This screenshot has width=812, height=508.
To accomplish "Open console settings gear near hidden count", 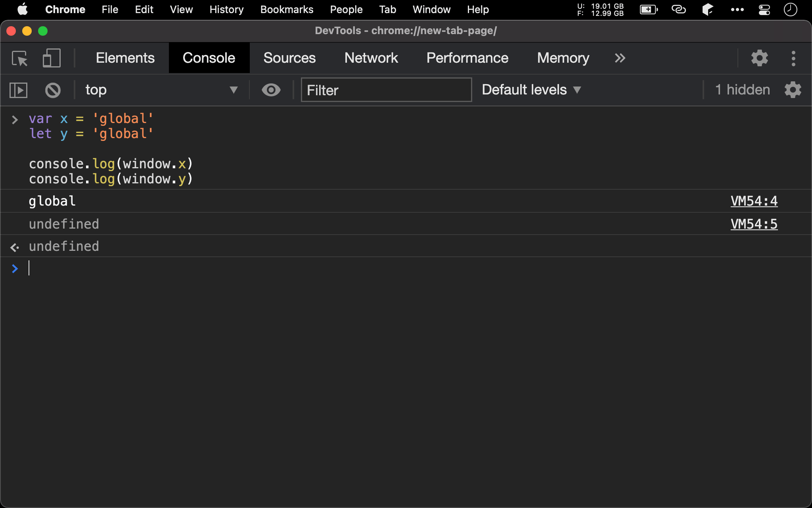I will [793, 90].
